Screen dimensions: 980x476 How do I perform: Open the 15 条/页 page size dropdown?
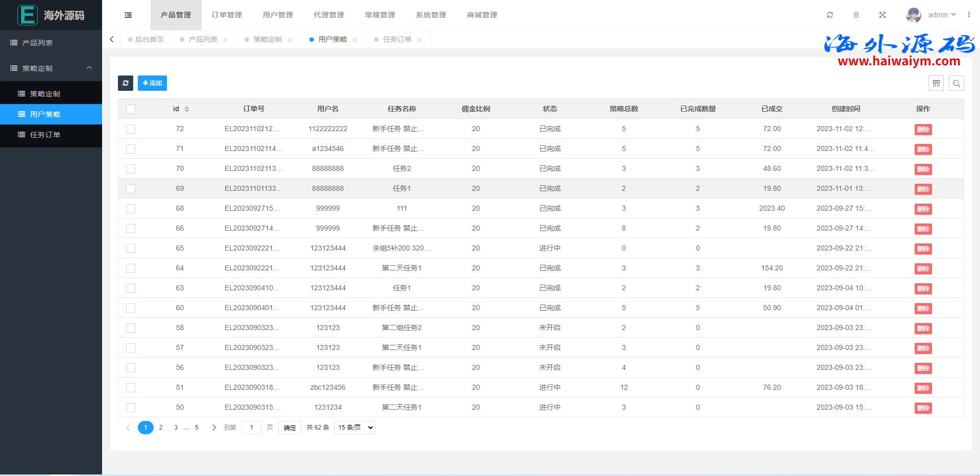point(355,428)
